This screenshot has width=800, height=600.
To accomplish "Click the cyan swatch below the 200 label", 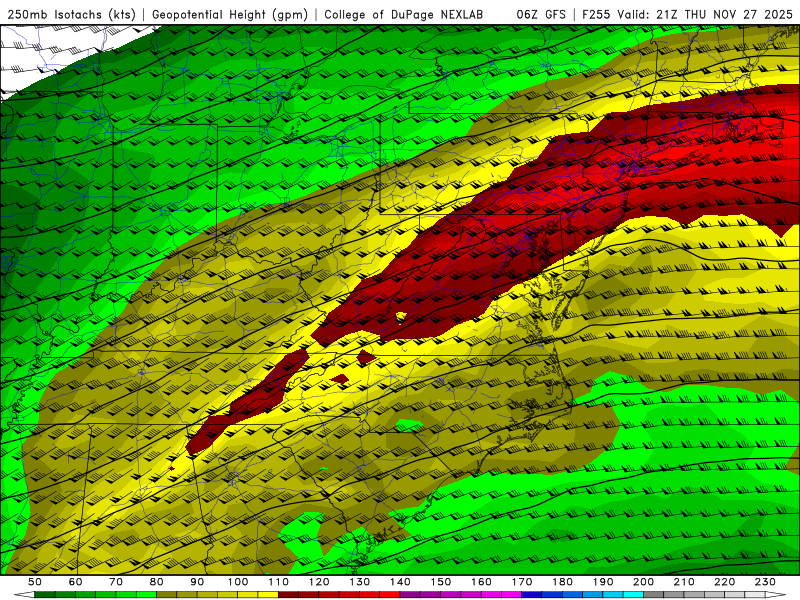I will pos(633,595).
